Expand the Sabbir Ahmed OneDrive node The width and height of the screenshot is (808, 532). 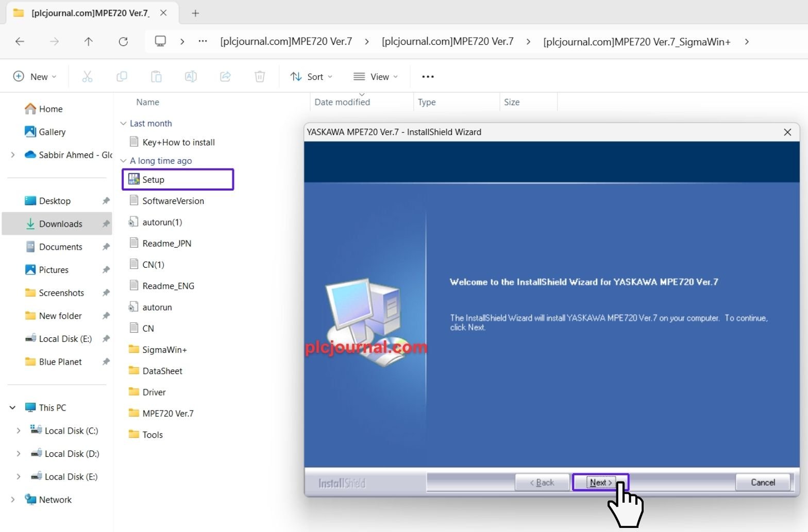13,155
